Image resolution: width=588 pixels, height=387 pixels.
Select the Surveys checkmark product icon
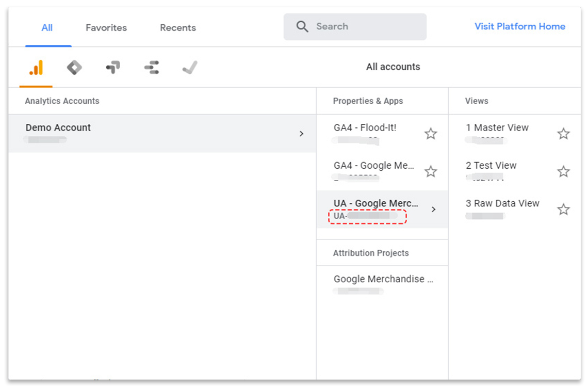[190, 68]
